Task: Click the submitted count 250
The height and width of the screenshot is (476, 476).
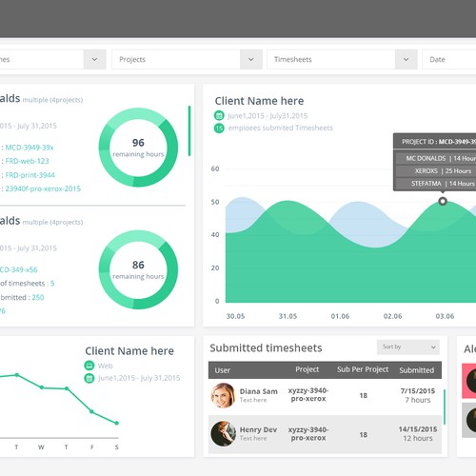Action: pyautogui.click(x=38, y=297)
